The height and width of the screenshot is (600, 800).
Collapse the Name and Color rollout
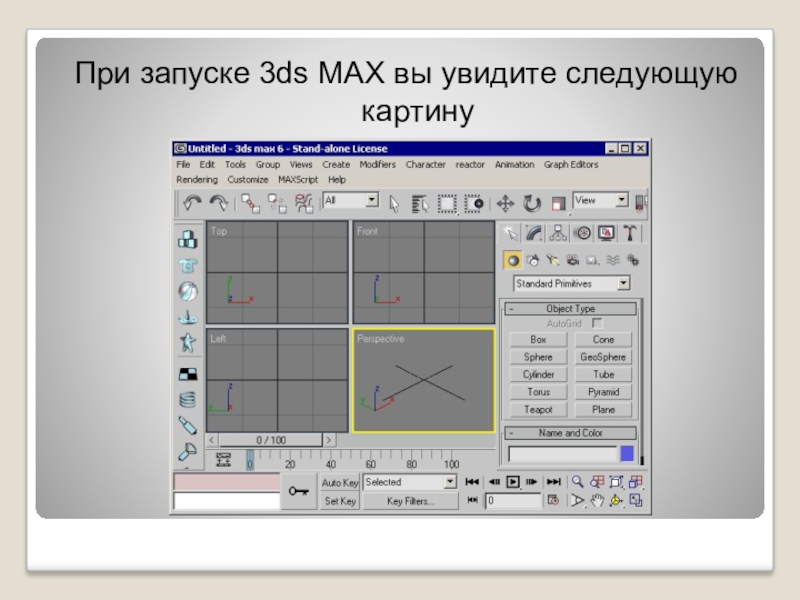(570, 433)
